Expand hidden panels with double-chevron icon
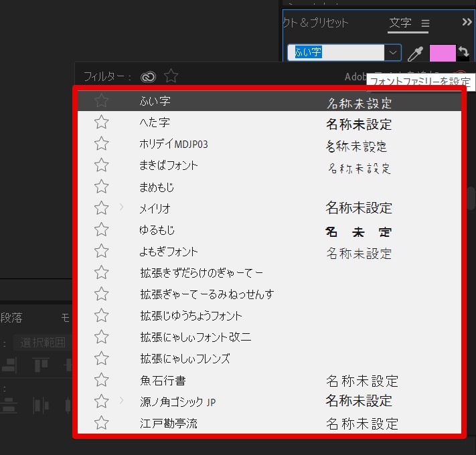This screenshot has width=476, height=455. [467, 22]
